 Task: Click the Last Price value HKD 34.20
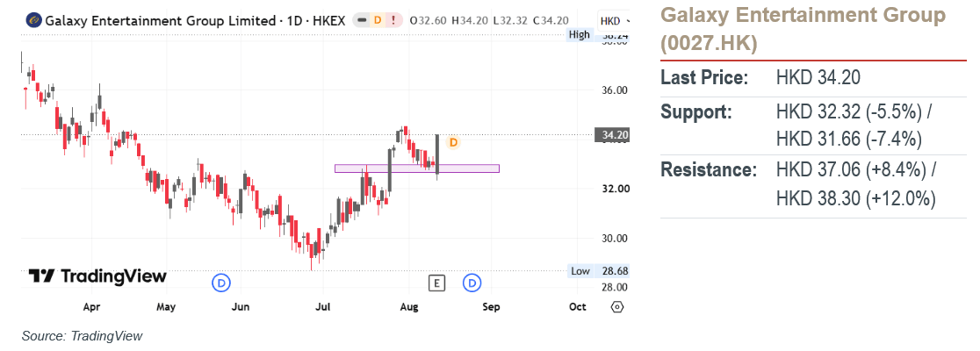pyautogui.click(x=818, y=78)
